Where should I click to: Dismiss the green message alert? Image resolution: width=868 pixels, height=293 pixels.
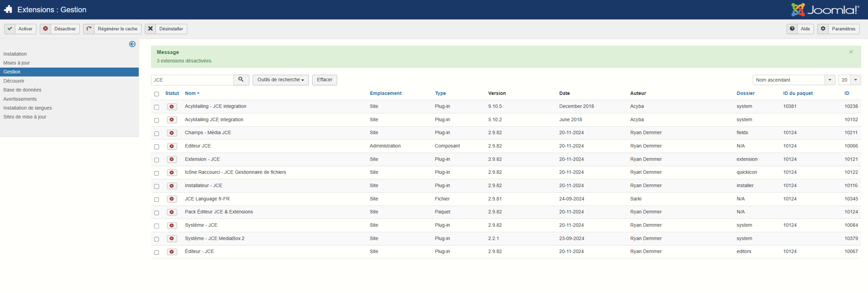pos(851,52)
